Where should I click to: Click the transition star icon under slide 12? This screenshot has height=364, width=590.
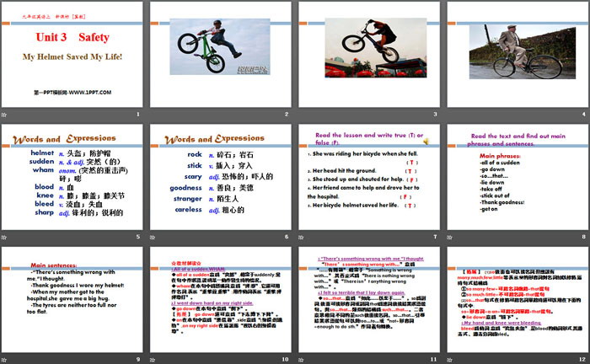click(x=450, y=359)
